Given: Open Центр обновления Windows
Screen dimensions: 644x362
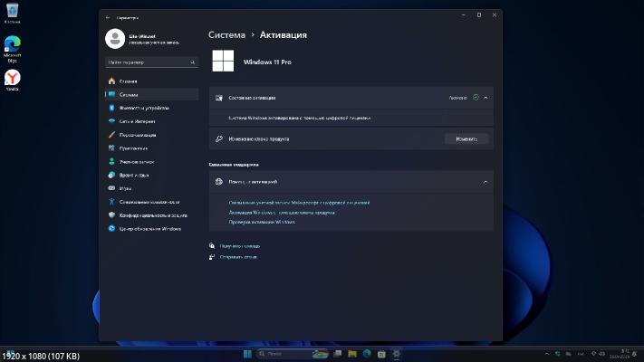Looking at the screenshot, I should pos(151,229).
